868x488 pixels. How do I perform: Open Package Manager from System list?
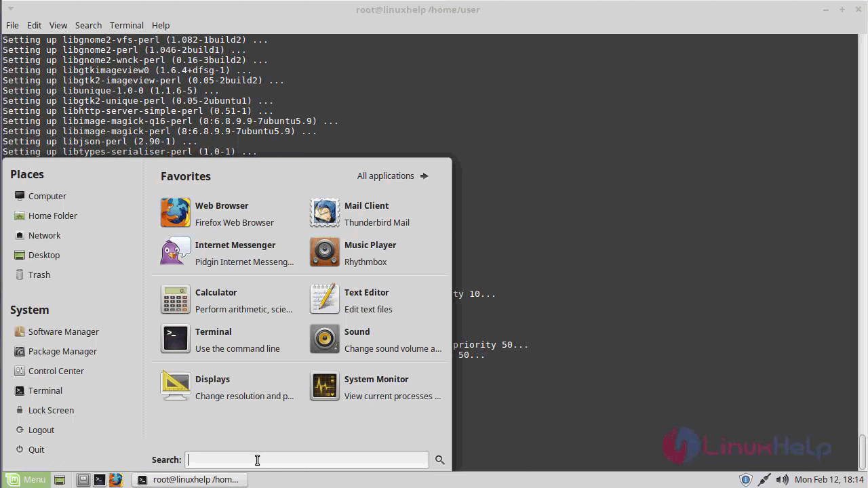pyautogui.click(x=55, y=351)
